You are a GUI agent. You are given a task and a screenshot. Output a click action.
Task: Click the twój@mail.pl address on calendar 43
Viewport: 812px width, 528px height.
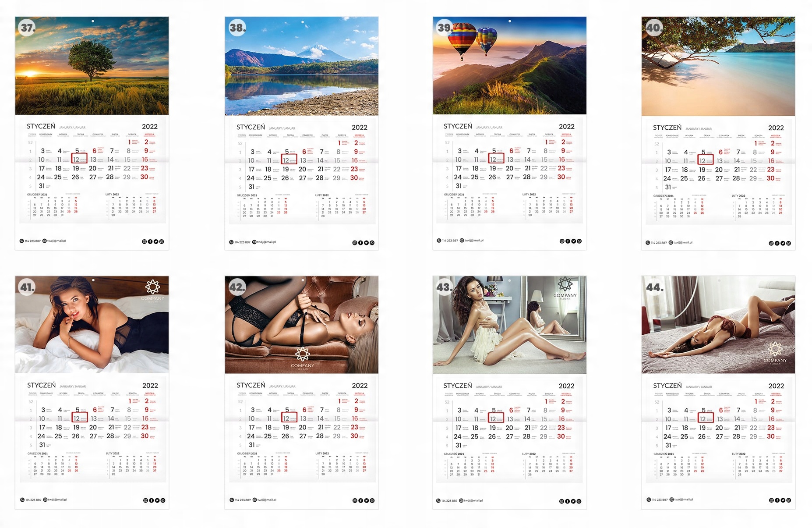point(473,501)
